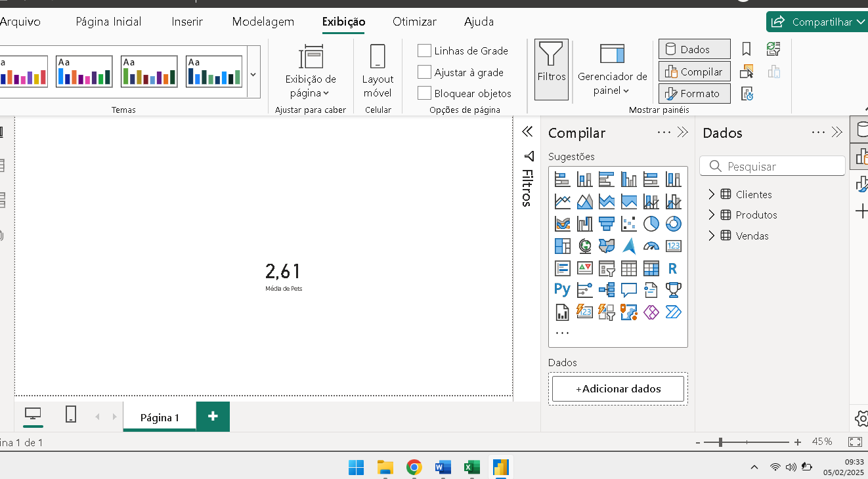Add a treemap visual
The width and height of the screenshot is (868, 479).
[x=562, y=246]
